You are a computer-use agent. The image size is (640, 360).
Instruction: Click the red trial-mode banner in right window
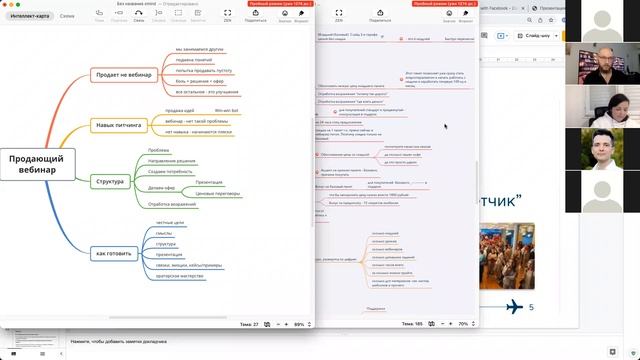click(x=444, y=4)
